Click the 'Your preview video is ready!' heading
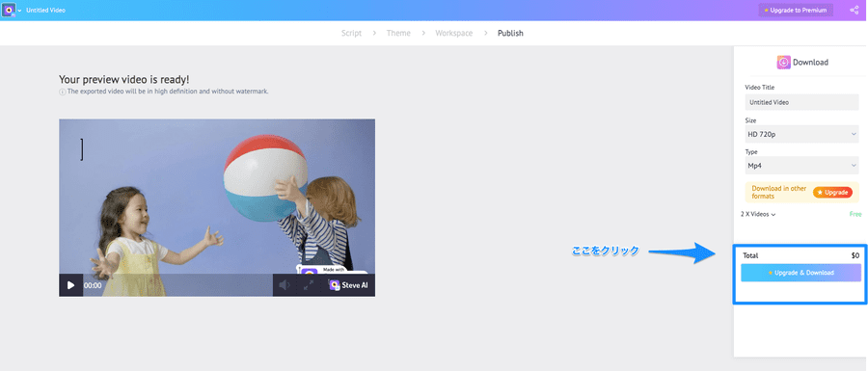Viewport: 868px width, 371px height. (124, 80)
